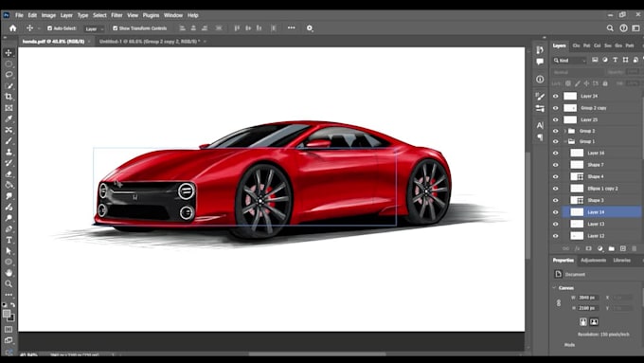Click the create new layer icon
This screenshot has height=363, width=644.
click(x=623, y=248)
